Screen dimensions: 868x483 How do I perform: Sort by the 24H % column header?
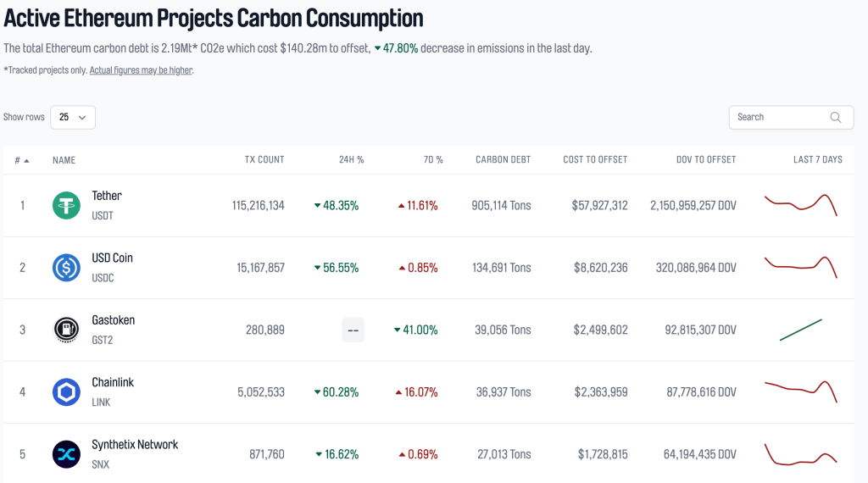pos(351,160)
